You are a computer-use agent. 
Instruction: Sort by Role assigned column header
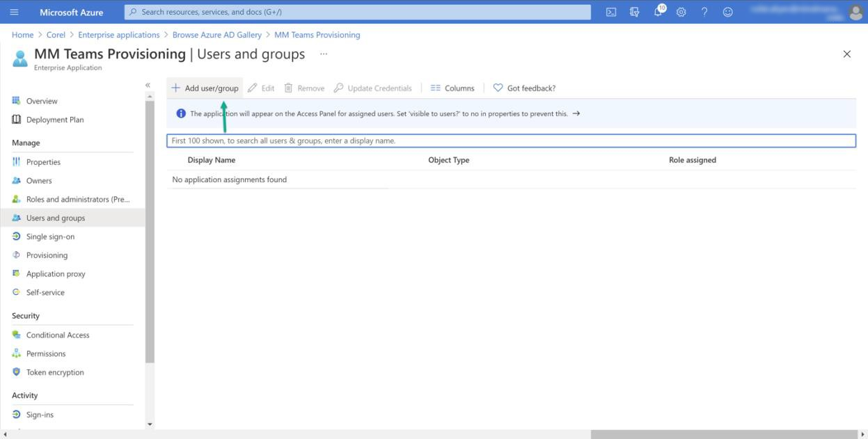pyautogui.click(x=693, y=160)
